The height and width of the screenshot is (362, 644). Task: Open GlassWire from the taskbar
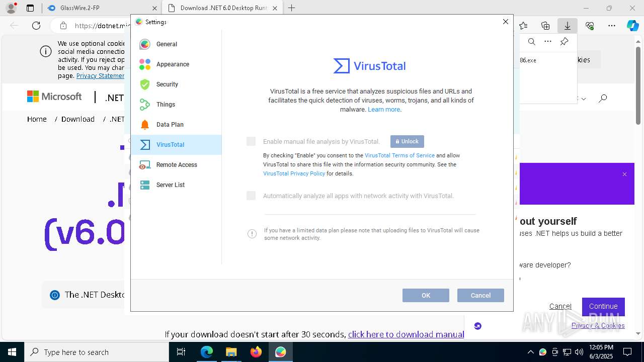coord(280,352)
